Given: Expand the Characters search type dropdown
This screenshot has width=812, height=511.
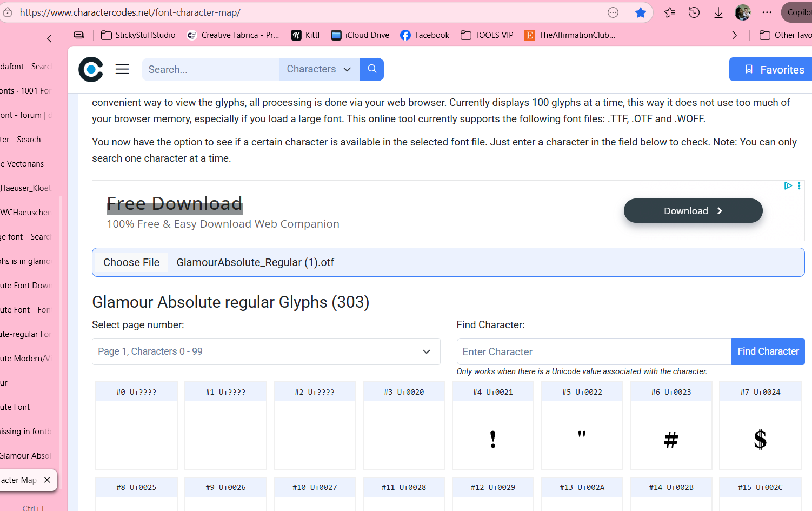Looking at the screenshot, I should tap(319, 69).
